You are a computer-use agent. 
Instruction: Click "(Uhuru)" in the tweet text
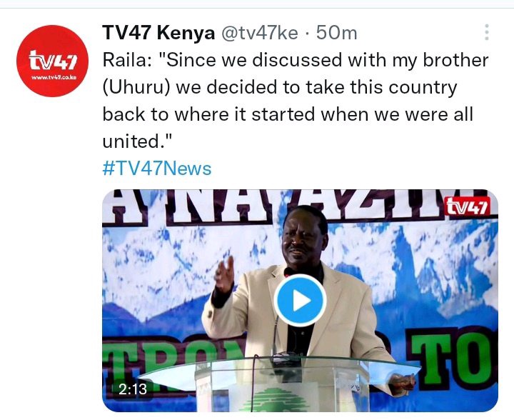[136, 88]
